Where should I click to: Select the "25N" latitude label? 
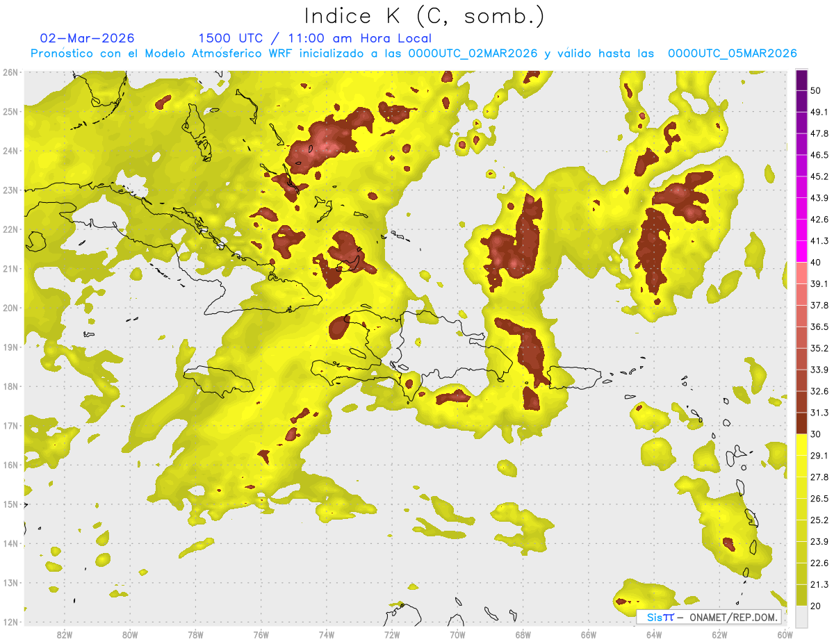click(x=10, y=112)
